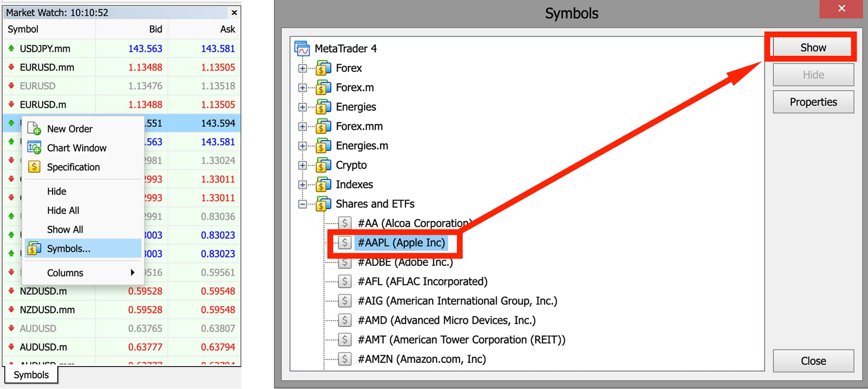868x389 pixels.
Task: Choose Symbols... from the context menu
Action: (x=69, y=249)
